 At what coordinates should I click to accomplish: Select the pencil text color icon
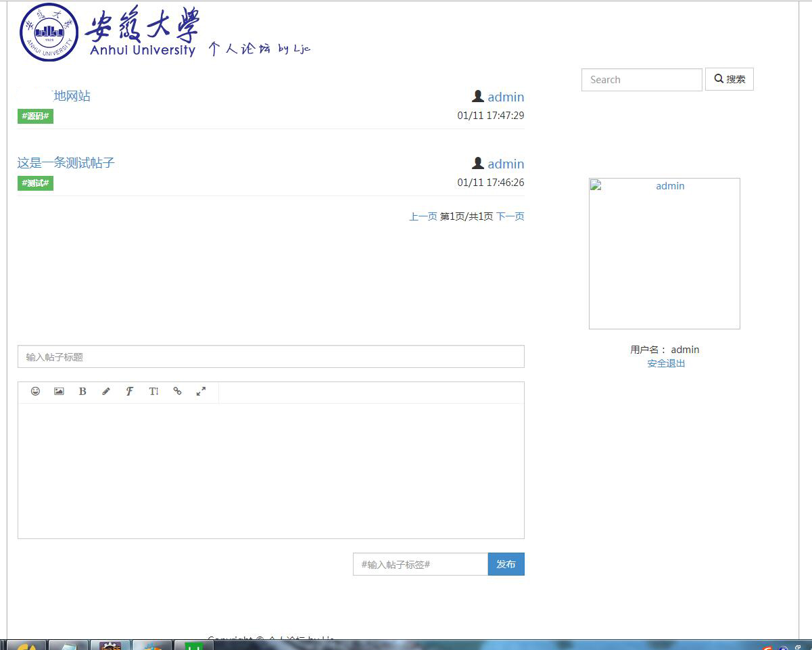(x=106, y=392)
